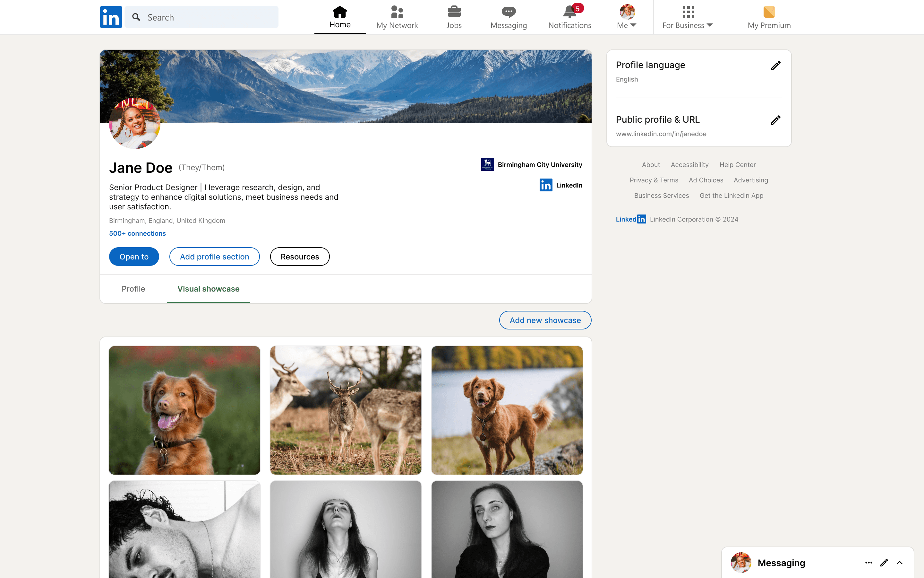Open Messaging from the top navigation
The image size is (924, 578).
(509, 17)
